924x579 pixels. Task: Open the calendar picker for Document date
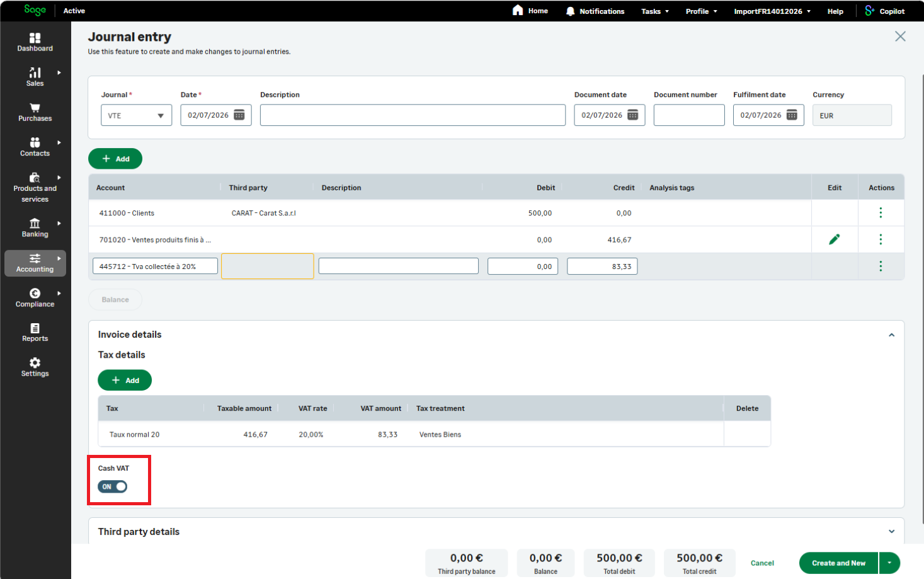(x=633, y=115)
